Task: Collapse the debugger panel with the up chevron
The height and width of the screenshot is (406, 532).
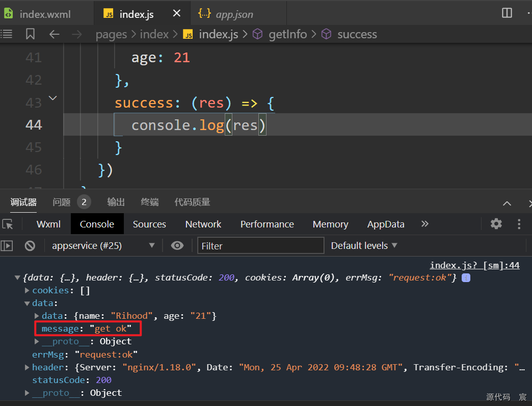Action: pos(507,204)
